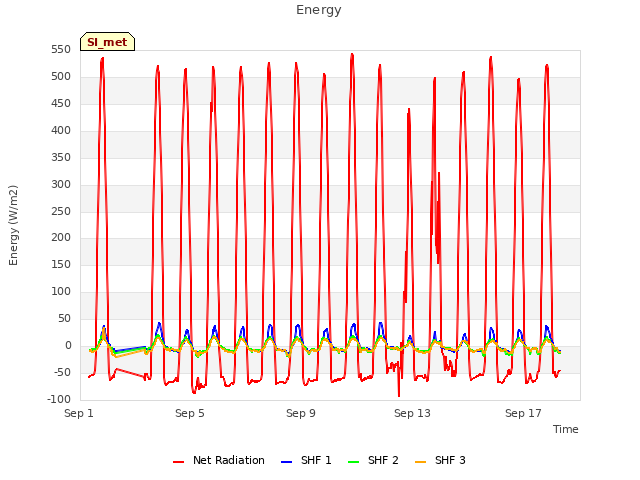This screenshot has width=640, height=480.
Task: Click the Energy (W/m2) y-axis label
Action: pyautogui.click(x=13, y=225)
